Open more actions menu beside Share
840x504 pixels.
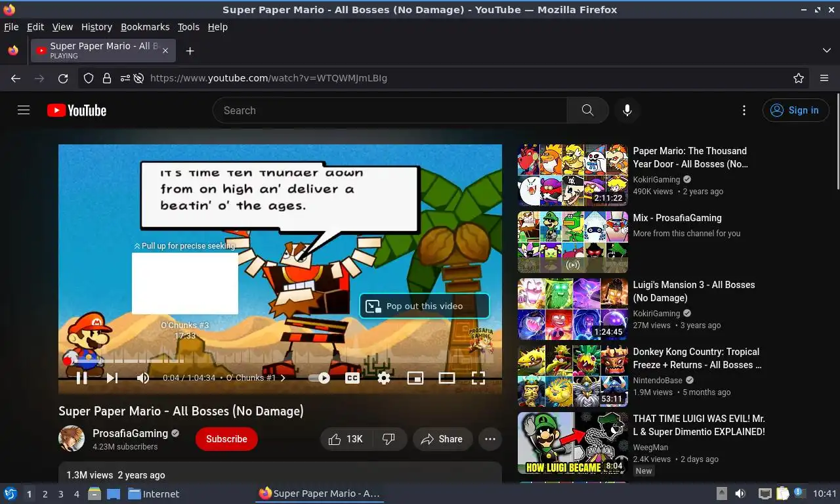coord(490,439)
